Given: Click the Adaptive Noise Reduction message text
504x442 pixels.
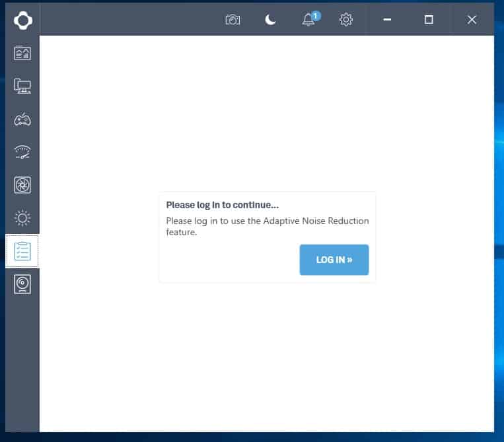Looking at the screenshot, I should 268,227.
